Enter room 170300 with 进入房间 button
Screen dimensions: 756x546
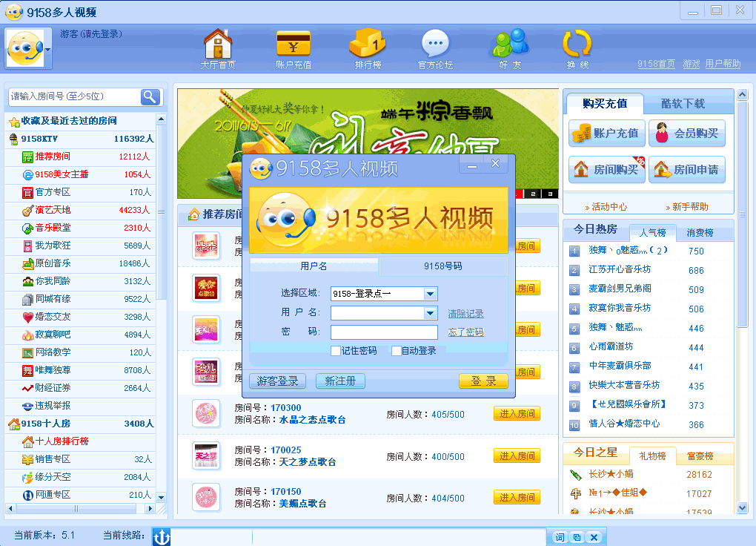[x=517, y=414]
